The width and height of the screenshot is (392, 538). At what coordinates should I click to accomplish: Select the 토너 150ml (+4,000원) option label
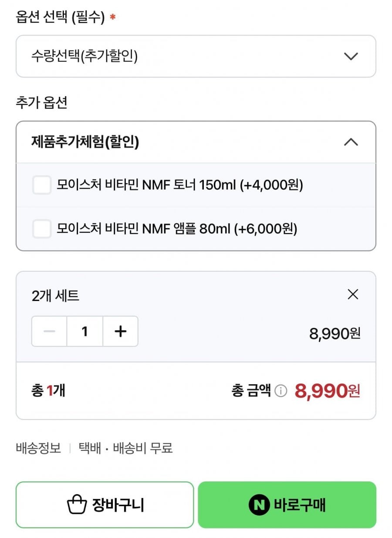pyautogui.click(x=179, y=185)
